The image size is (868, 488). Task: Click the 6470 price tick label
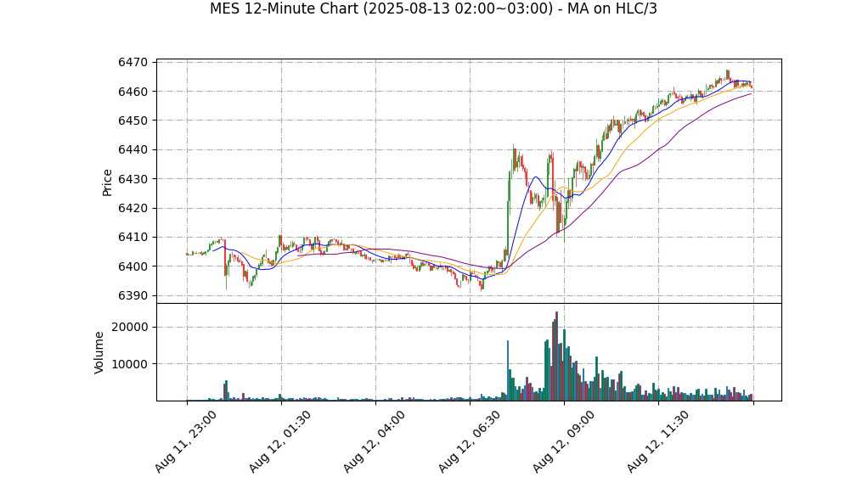132,63
